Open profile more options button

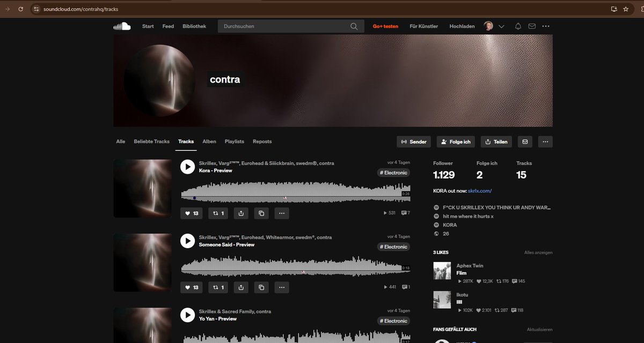coord(545,141)
